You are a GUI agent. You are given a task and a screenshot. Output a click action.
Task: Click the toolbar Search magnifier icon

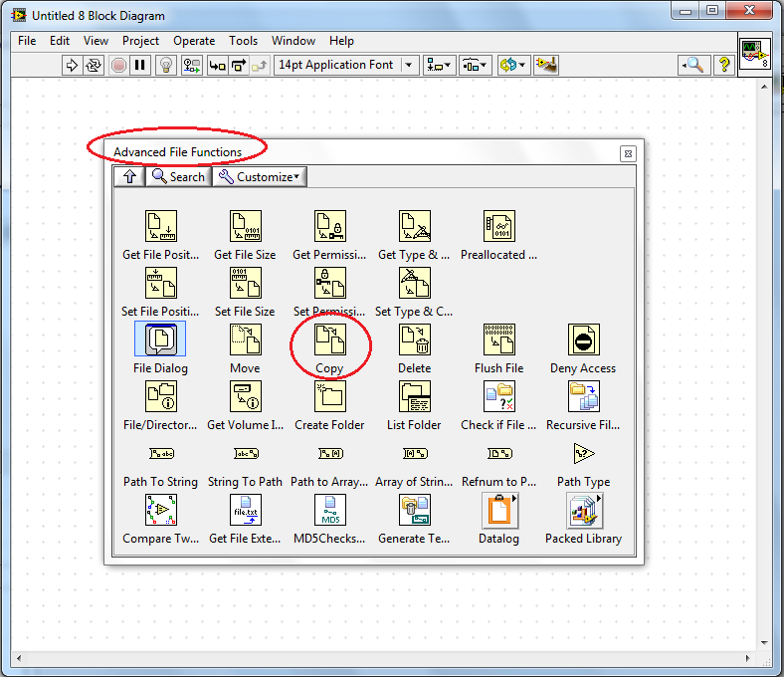coord(693,65)
